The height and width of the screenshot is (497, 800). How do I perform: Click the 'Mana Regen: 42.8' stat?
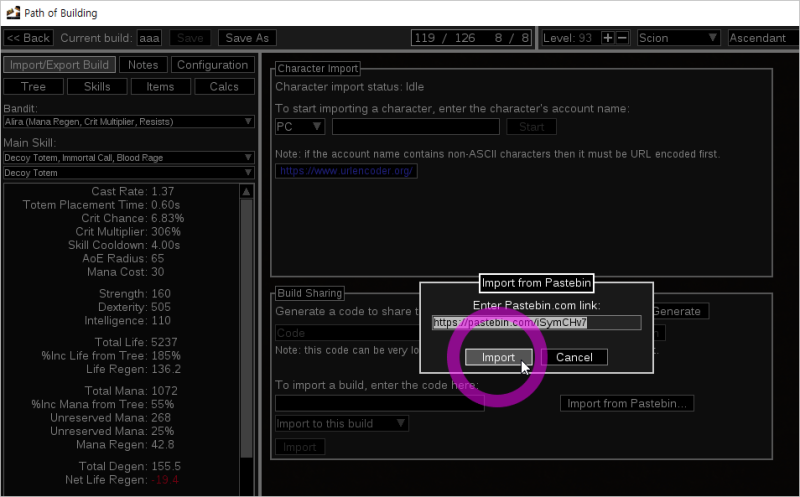tap(125, 444)
